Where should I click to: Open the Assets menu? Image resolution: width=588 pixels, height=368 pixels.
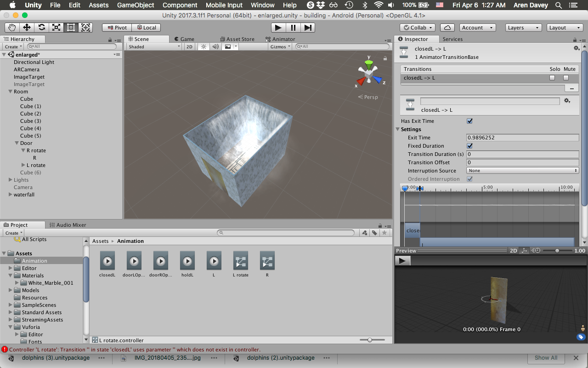coord(99,5)
